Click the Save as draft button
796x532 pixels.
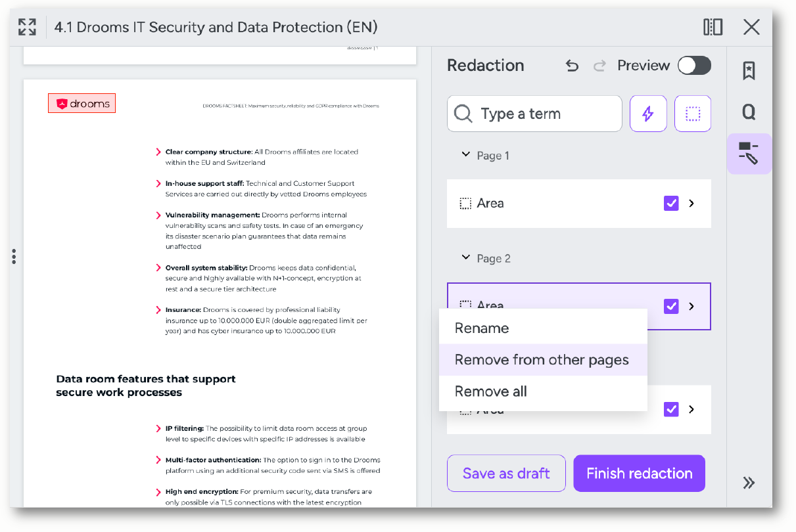click(x=506, y=474)
